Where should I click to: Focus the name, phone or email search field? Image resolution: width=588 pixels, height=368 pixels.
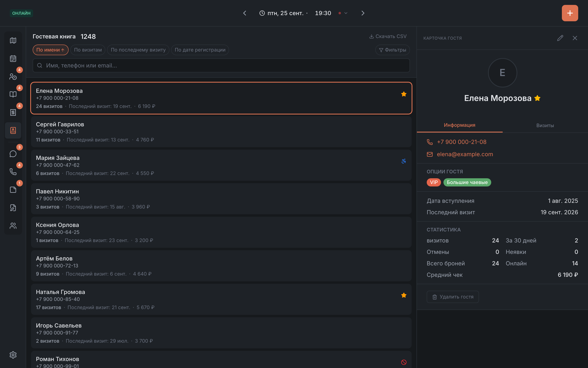[221, 65]
